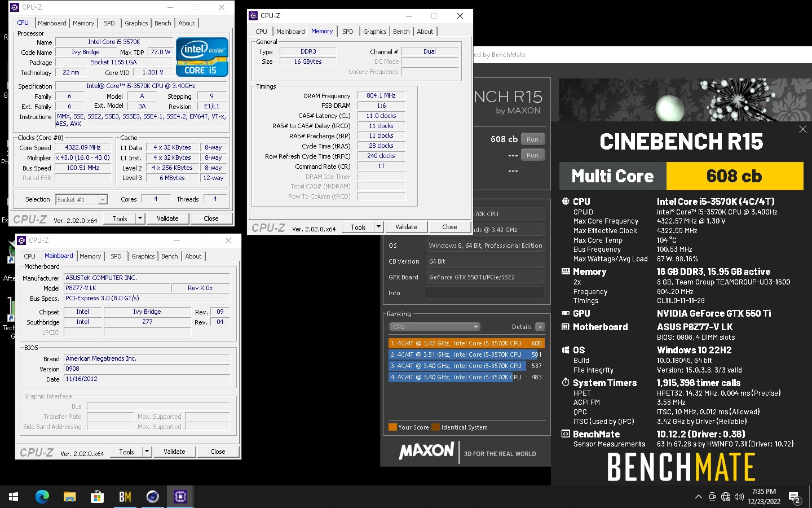Click Validate in the top-left CPU-Z window
812x508 pixels.
(167, 218)
